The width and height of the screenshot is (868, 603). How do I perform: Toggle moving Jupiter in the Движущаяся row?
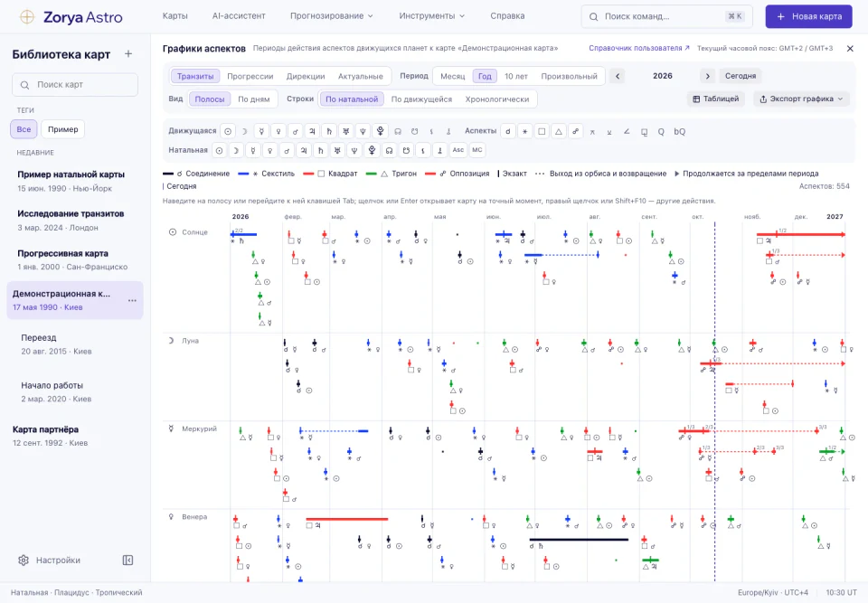pos(312,131)
